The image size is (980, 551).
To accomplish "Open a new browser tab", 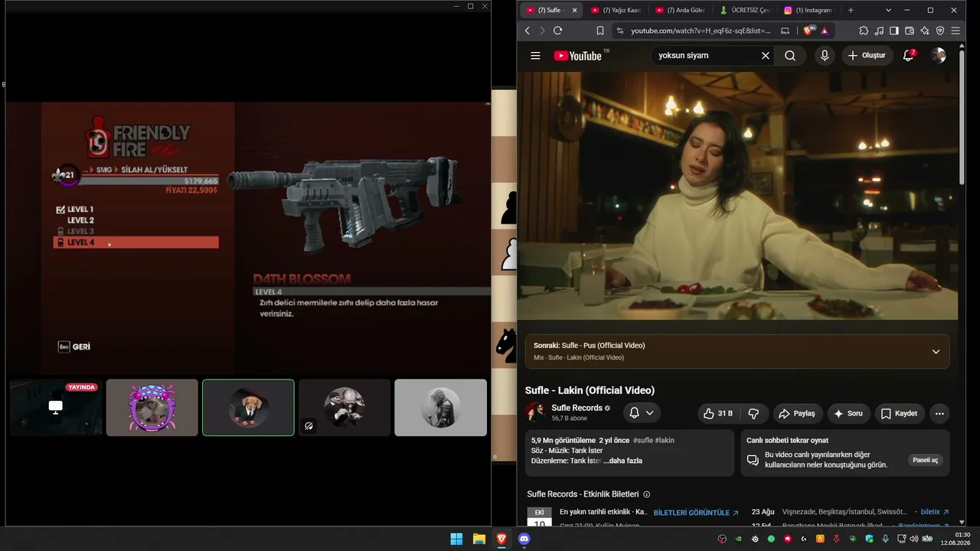I will pos(851,10).
